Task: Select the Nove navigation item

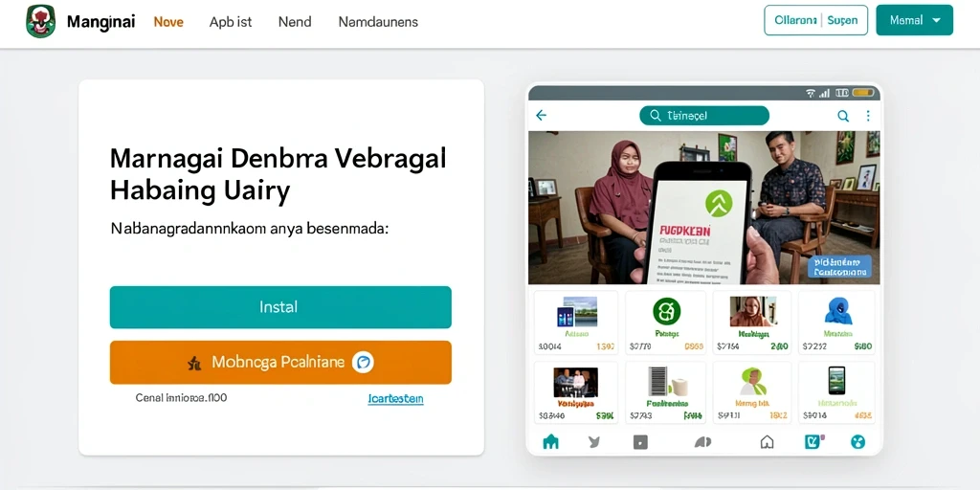Action: coord(168,22)
